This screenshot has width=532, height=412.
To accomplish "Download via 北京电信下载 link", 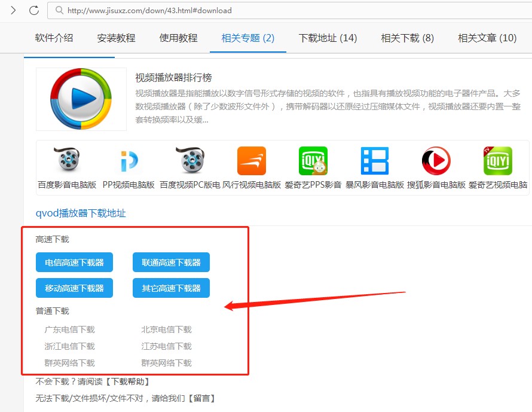I will [x=167, y=329].
